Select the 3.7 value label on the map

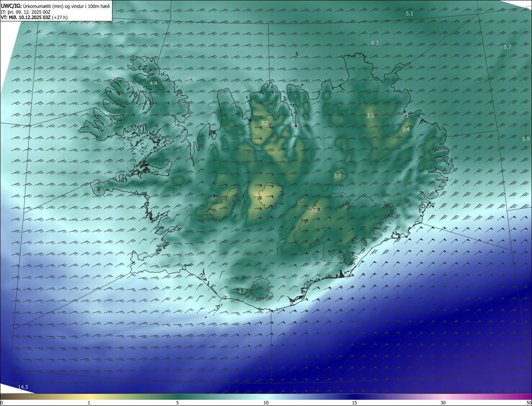[x=337, y=176]
